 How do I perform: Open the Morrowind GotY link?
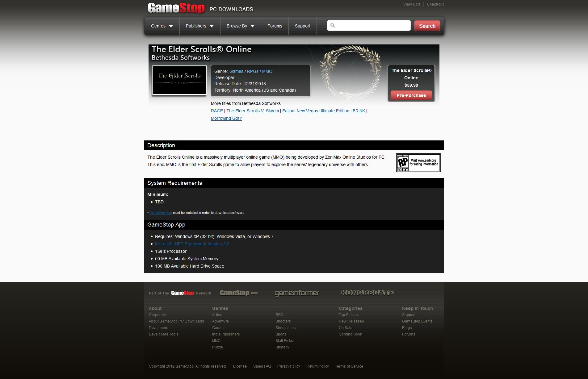[x=226, y=118]
